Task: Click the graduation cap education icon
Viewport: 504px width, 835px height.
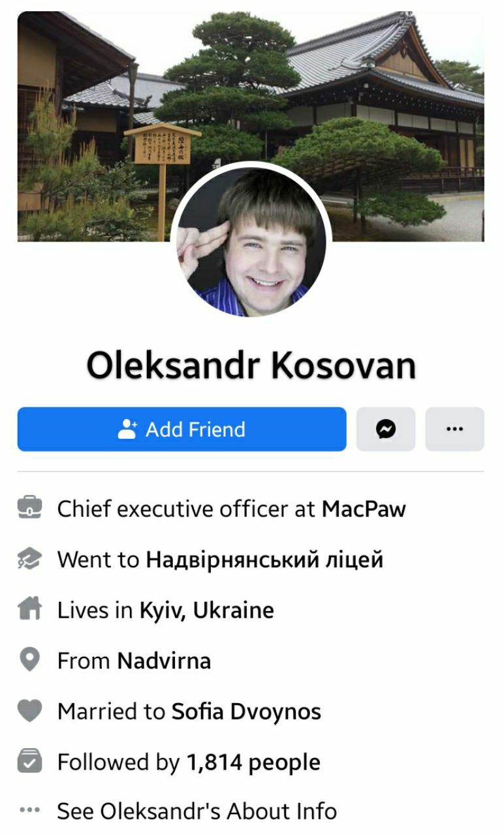Action: point(30,559)
